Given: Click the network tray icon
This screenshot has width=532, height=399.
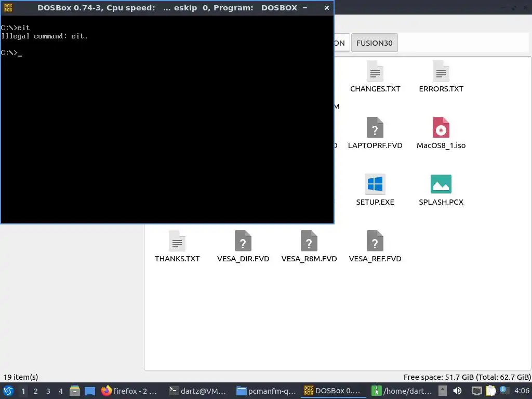Looking at the screenshot, I should (x=476, y=391).
